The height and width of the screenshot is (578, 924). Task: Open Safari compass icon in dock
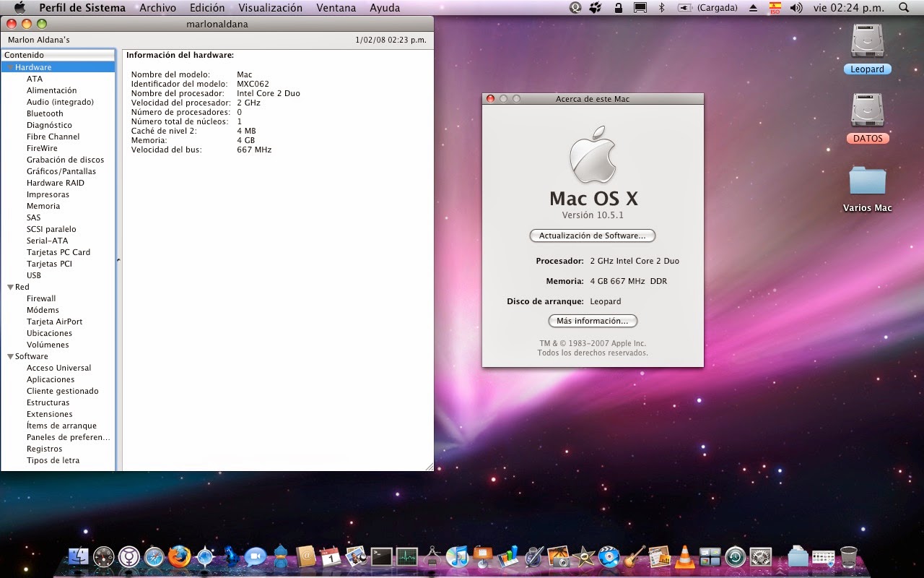(154, 556)
